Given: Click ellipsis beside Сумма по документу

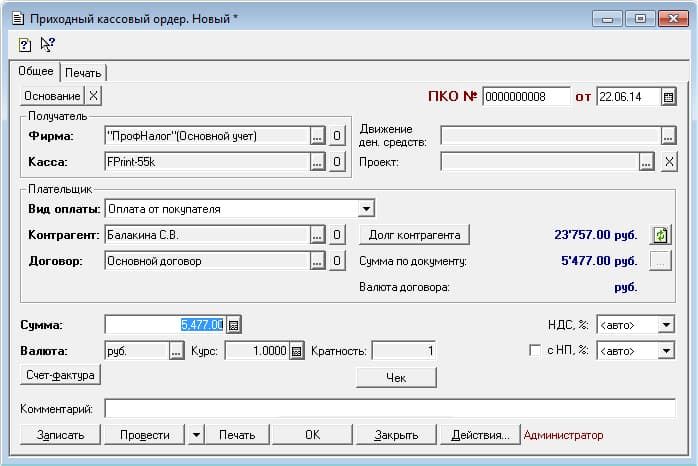Looking at the screenshot, I should click(661, 261).
